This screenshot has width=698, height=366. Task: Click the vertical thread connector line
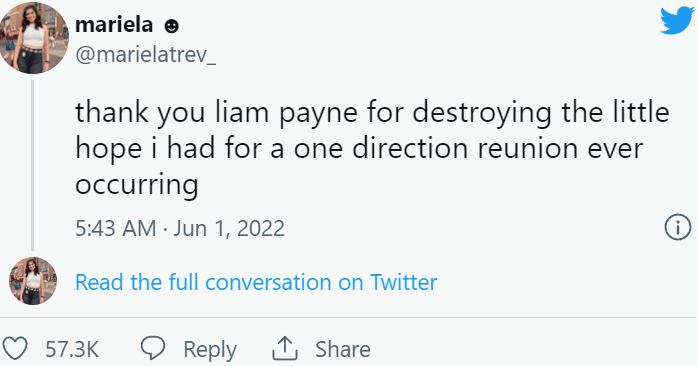tap(32, 165)
